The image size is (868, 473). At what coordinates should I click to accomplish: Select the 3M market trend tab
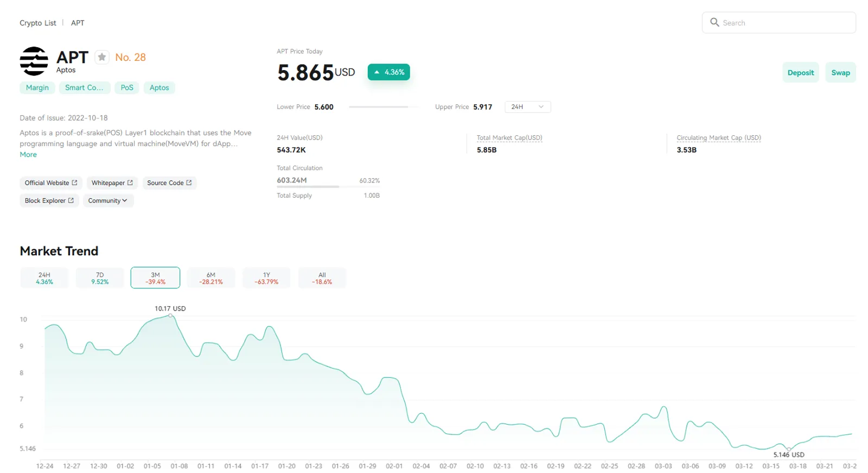click(155, 278)
